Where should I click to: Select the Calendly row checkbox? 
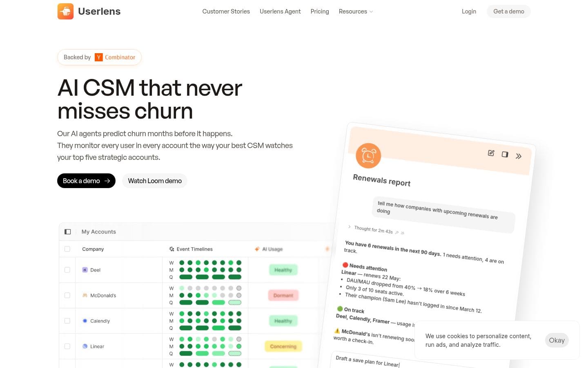point(67,321)
